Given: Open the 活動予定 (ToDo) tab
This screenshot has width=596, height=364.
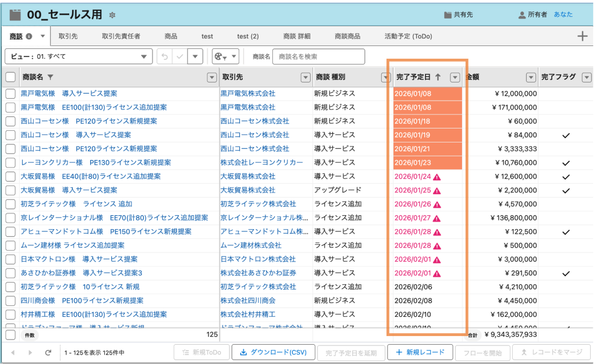Looking at the screenshot, I should [408, 36].
